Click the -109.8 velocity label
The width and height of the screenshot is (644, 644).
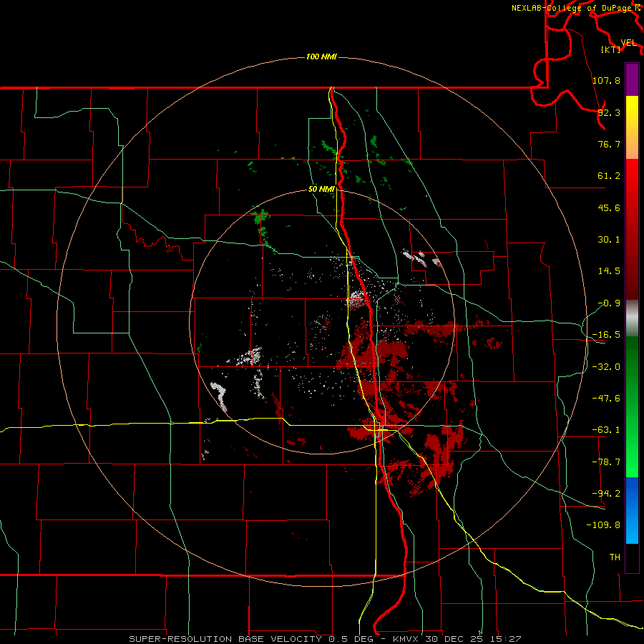(603, 525)
